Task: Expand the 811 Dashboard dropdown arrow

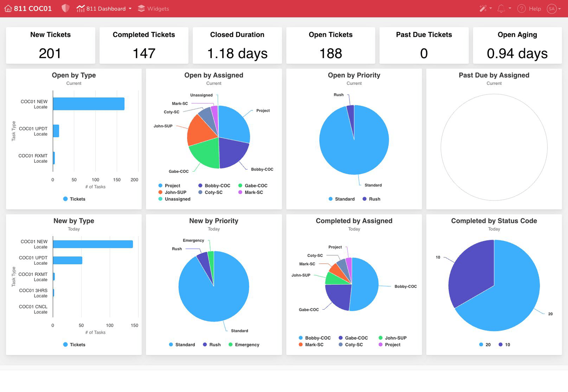Action: (130, 9)
